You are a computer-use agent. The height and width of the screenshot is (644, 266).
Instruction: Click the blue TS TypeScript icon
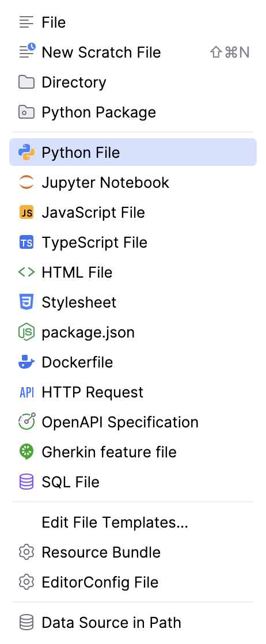coord(26,243)
